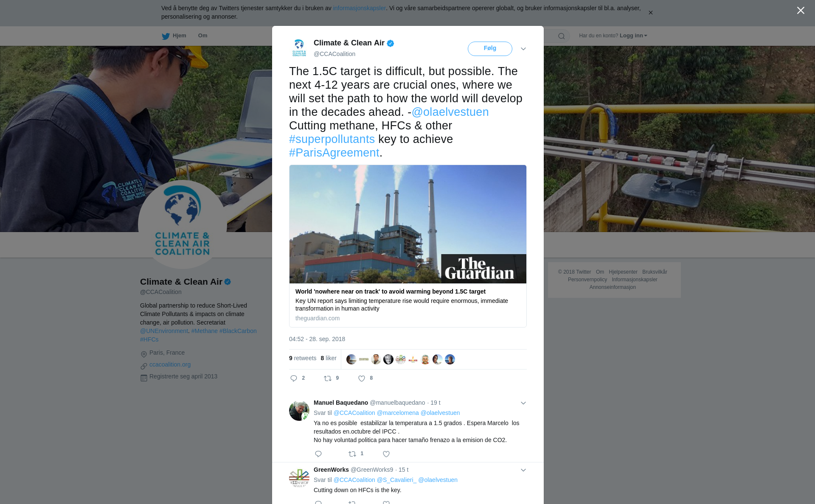Visit the ccacoalition.org profile link

point(170,364)
